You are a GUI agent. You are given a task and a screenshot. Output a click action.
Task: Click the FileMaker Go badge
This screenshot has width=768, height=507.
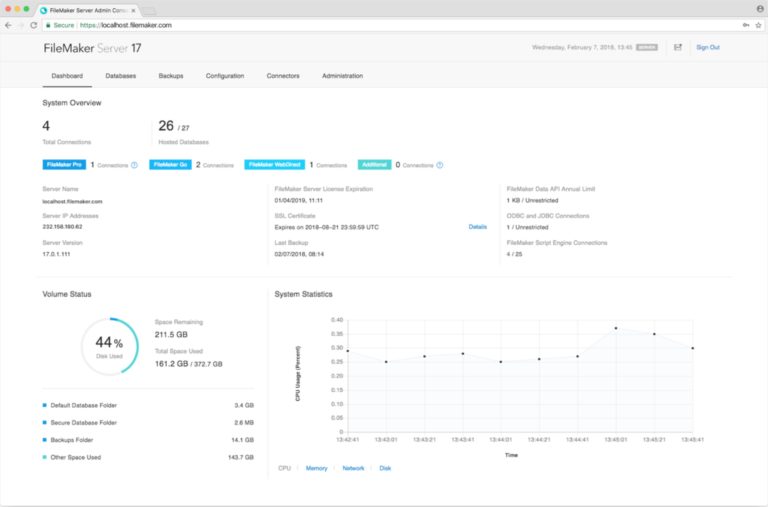pos(170,165)
